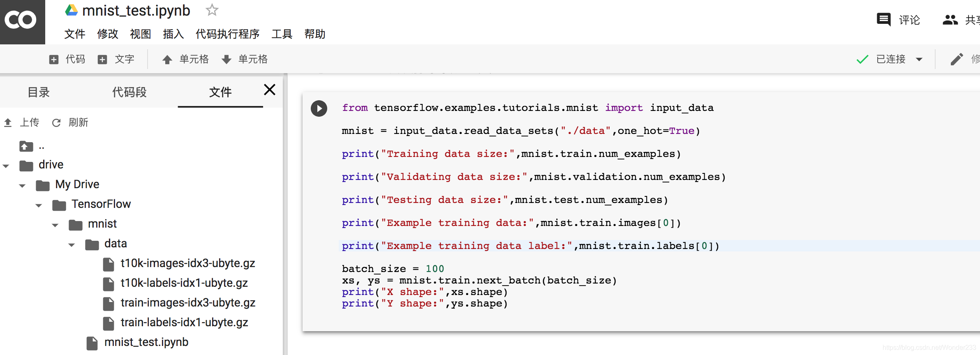
Task: Click the TensorFlow folder name
Action: coord(101,204)
